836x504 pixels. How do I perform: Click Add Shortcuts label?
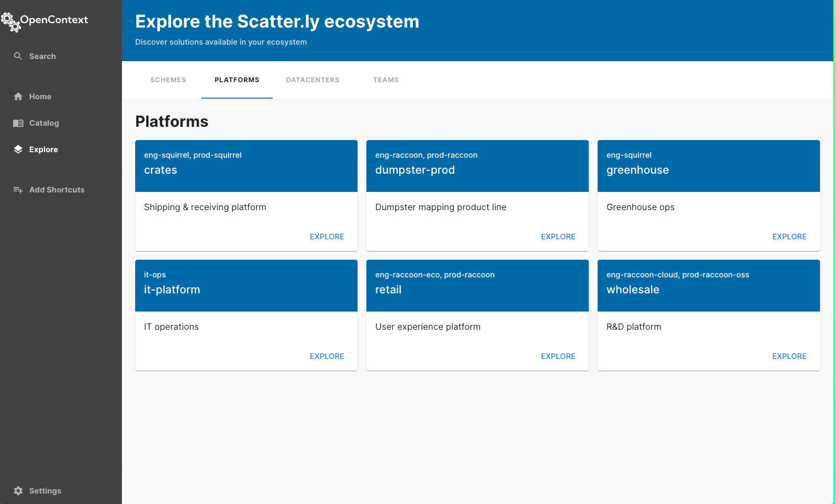coord(57,190)
